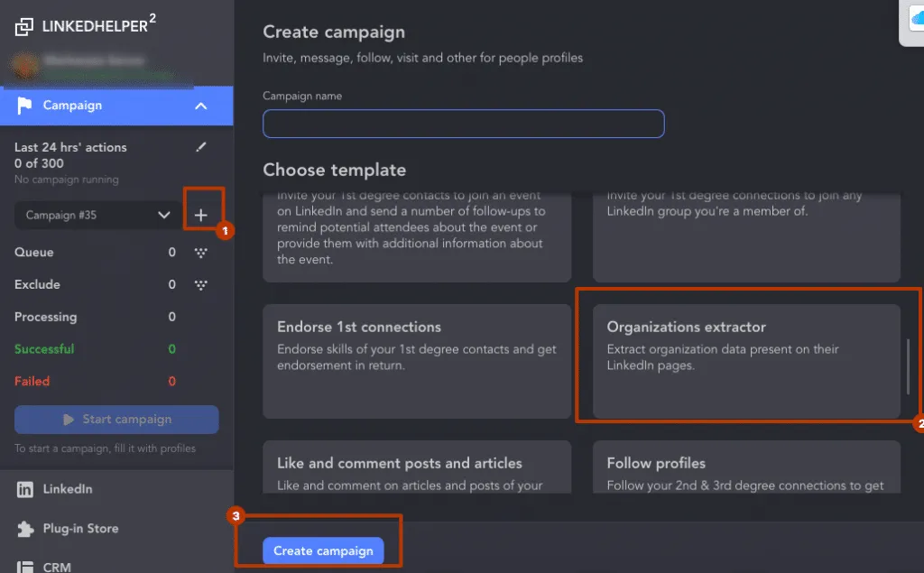Focus the Campaign name input field
Screen dimensions: 924x573
[464, 124]
